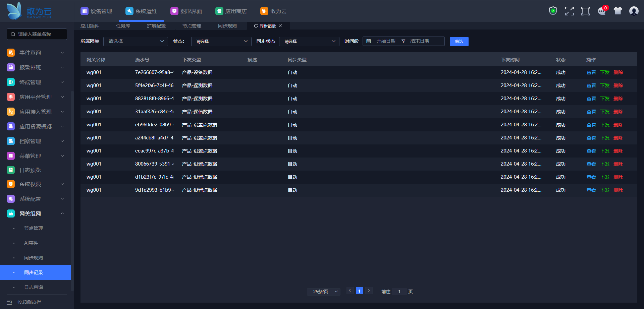Click the 应用资源概览 sidebar icon
The width and height of the screenshot is (644, 309).
pos(11,126)
